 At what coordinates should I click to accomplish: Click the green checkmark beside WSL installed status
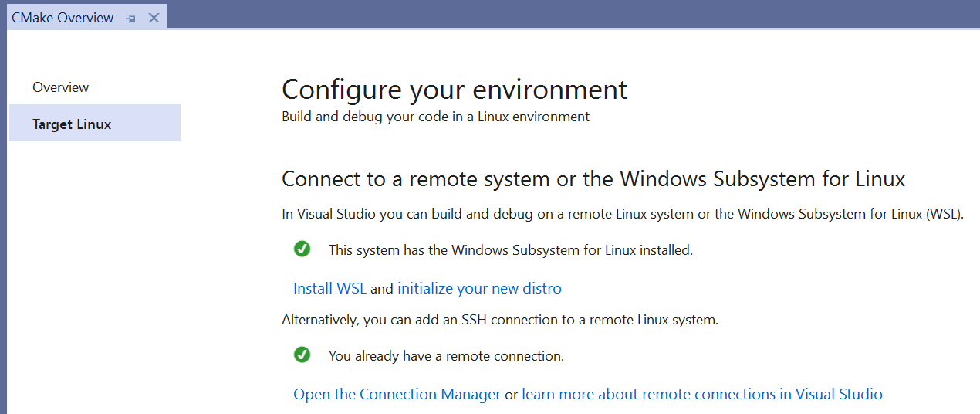pos(302,249)
